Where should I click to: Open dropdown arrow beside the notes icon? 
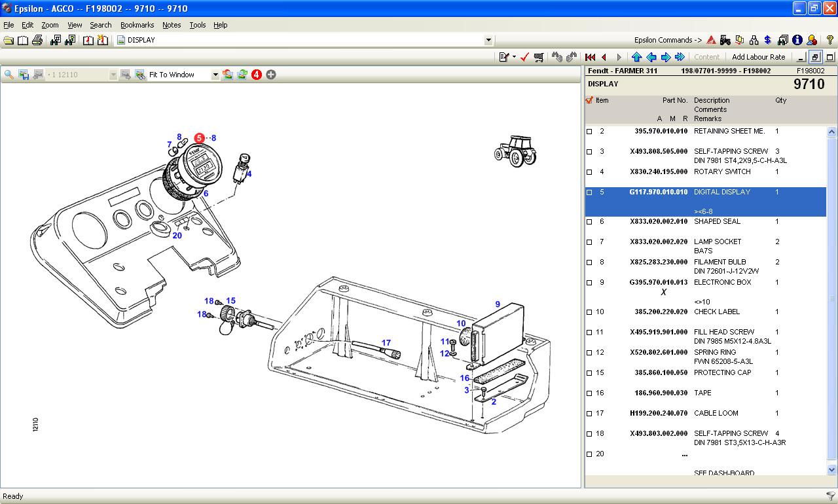[x=515, y=57]
